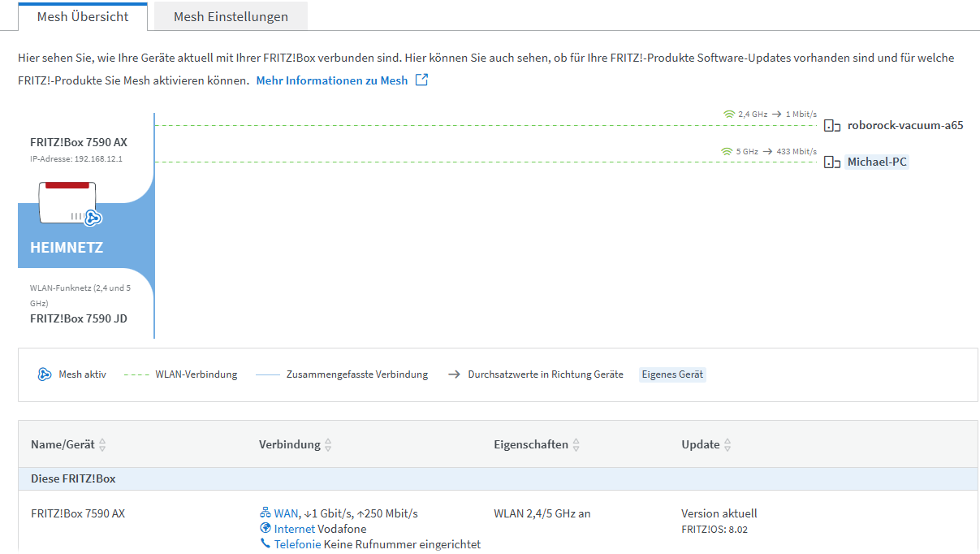Open the Internet Vodafone link
Viewport: 980px width, 554px height.
[x=295, y=529]
